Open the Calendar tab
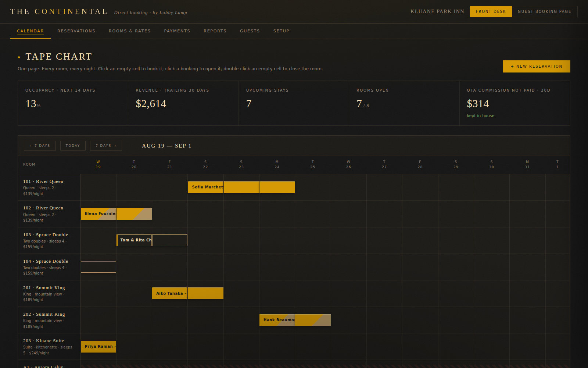Image resolution: width=588 pixels, height=368 pixels. point(30,31)
